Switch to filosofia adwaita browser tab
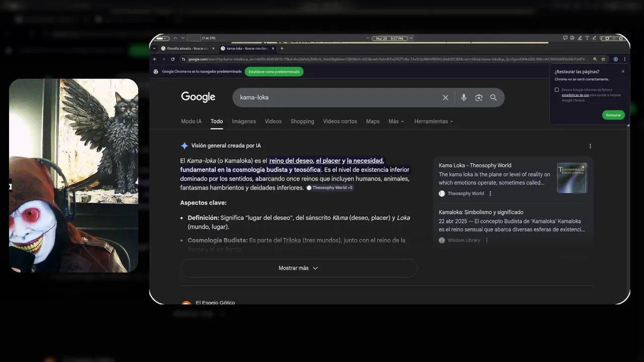The width and height of the screenshot is (644, 362). [x=188, y=48]
